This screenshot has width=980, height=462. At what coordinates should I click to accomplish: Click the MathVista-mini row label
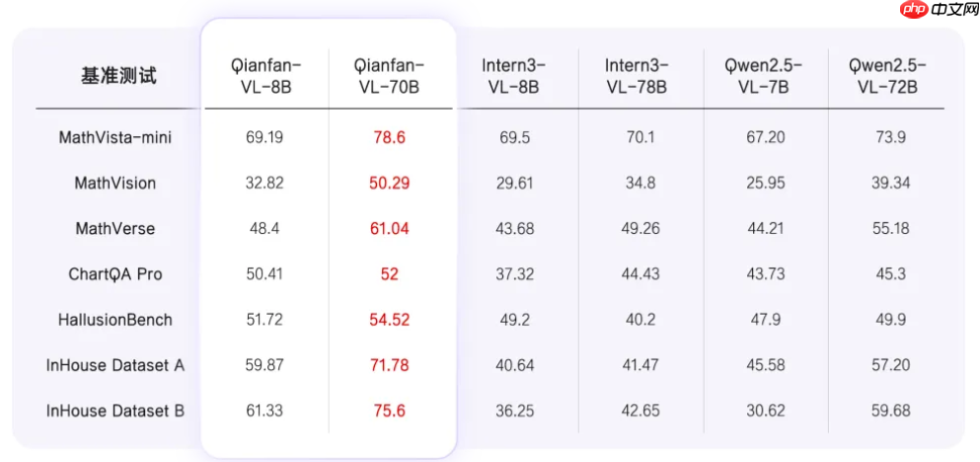(x=115, y=137)
